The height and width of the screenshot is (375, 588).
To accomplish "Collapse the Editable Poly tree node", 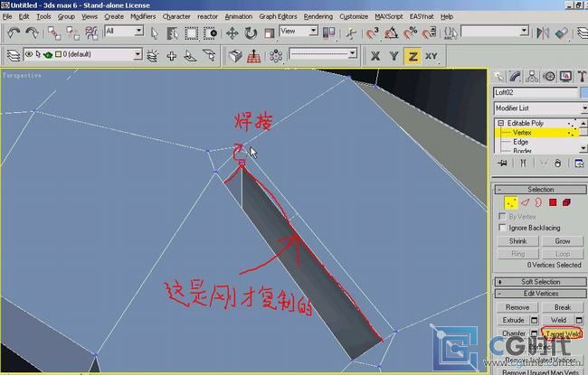I will tap(500, 123).
